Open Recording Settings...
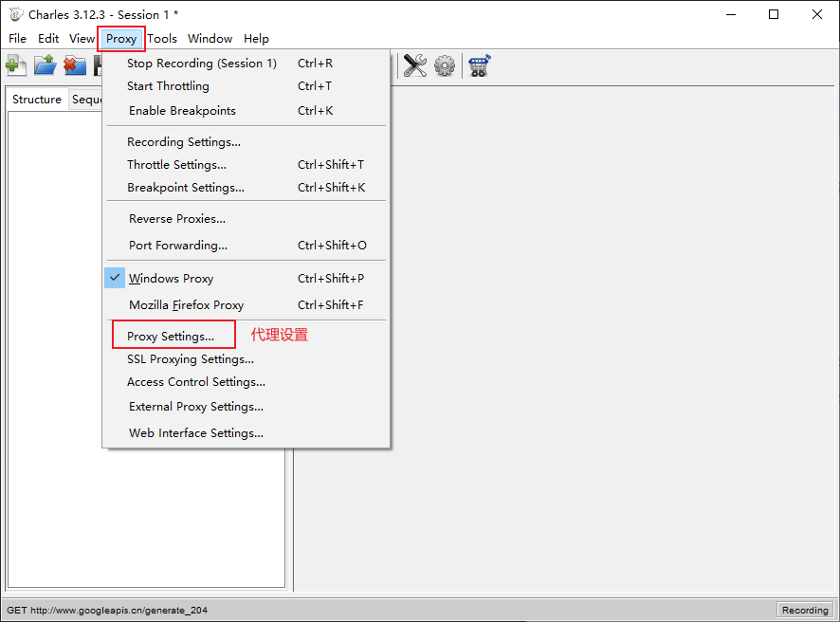 tap(246, 142)
